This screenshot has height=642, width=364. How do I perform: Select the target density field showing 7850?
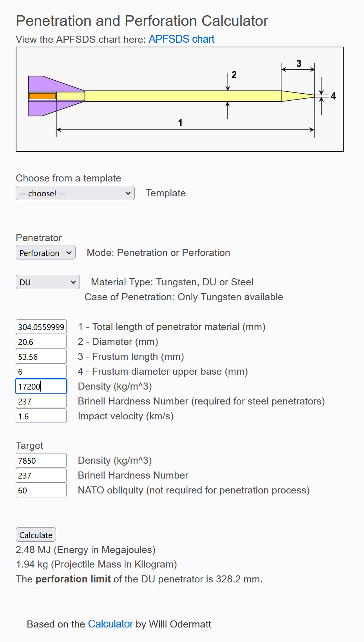pyautogui.click(x=41, y=461)
